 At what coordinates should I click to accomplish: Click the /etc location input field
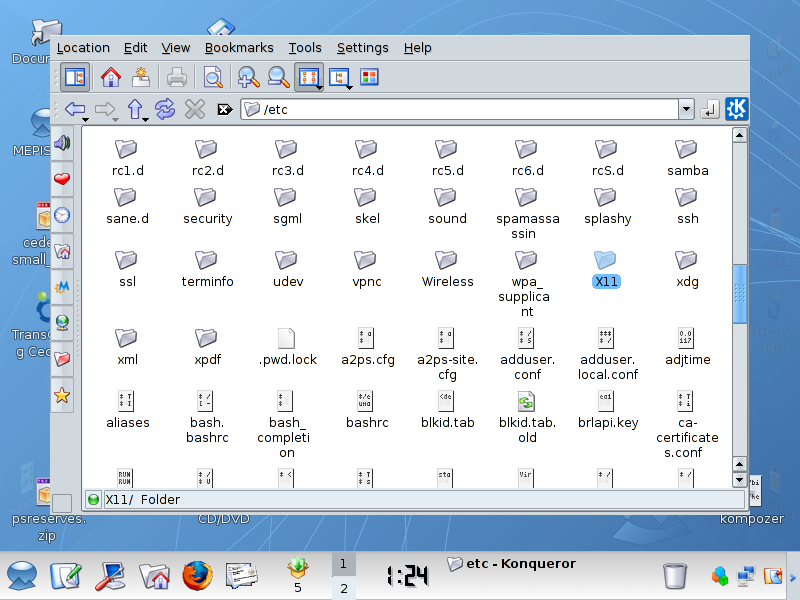point(460,109)
